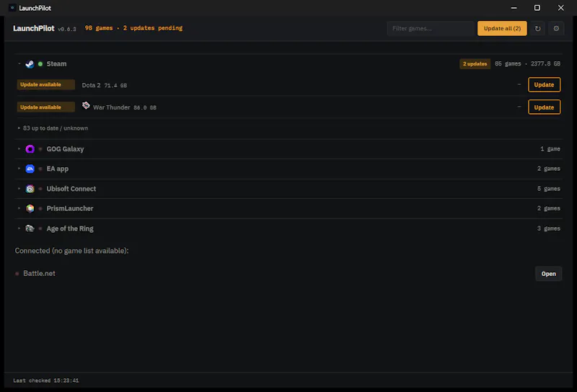Click the Age of the Ring '3 games' count

point(549,228)
